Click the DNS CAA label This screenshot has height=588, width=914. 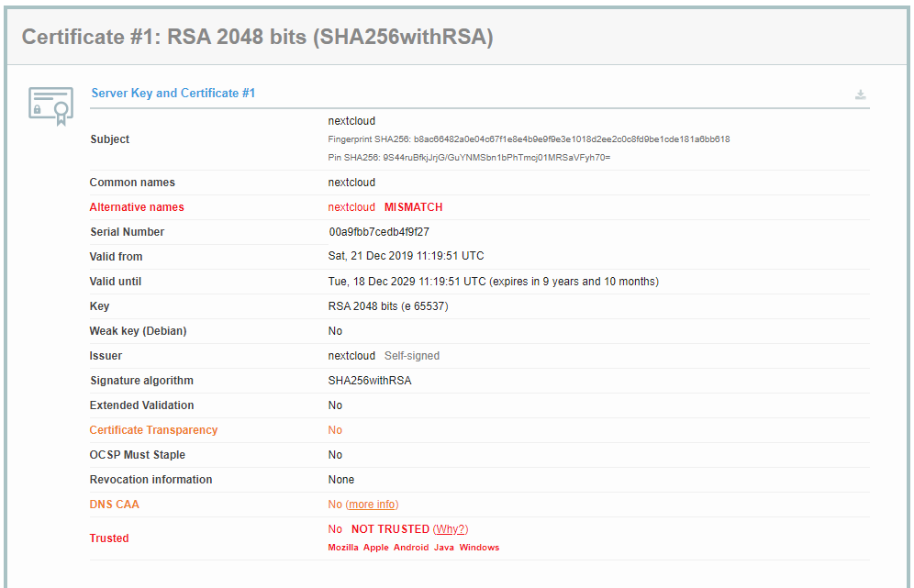[114, 505]
